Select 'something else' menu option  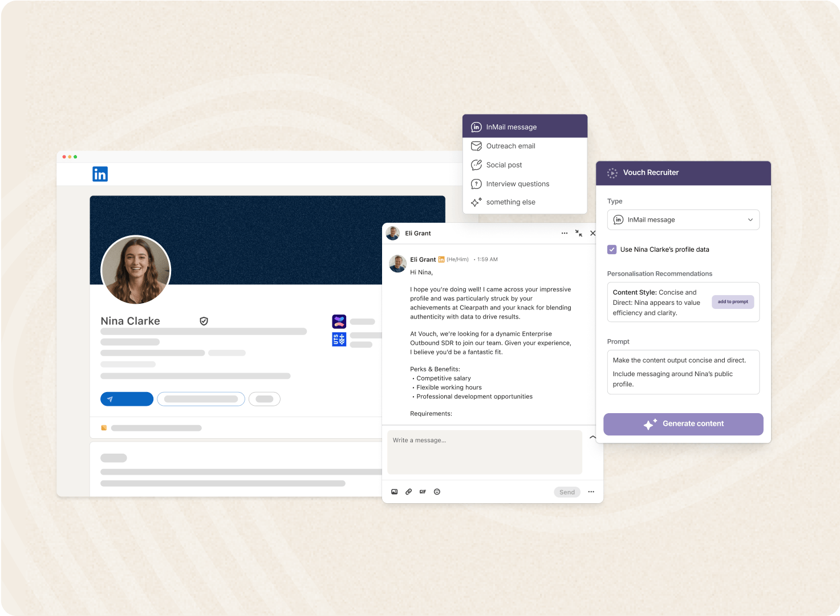pyautogui.click(x=525, y=202)
